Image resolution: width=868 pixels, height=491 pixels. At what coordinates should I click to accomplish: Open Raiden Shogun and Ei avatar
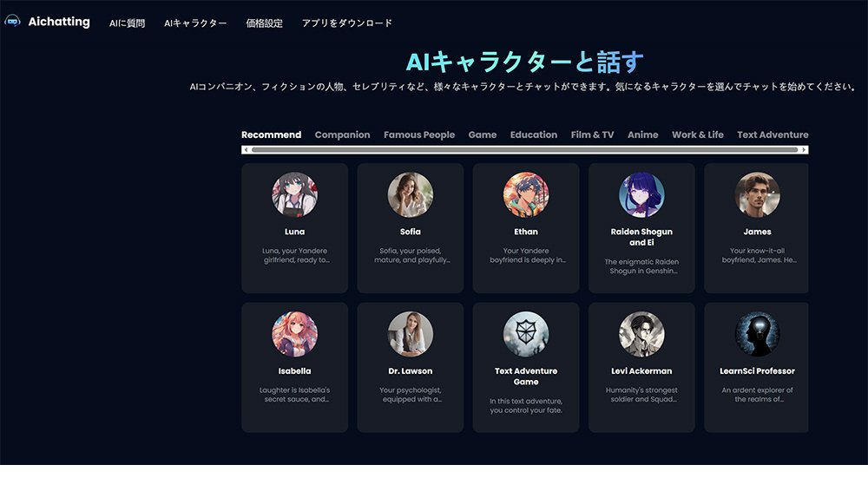point(641,194)
